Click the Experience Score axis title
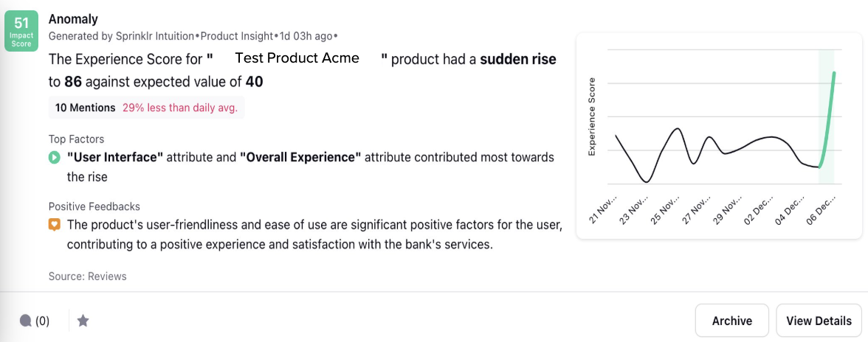Image resolution: width=868 pixels, height=342 pixels. click(x=592, y=116)
